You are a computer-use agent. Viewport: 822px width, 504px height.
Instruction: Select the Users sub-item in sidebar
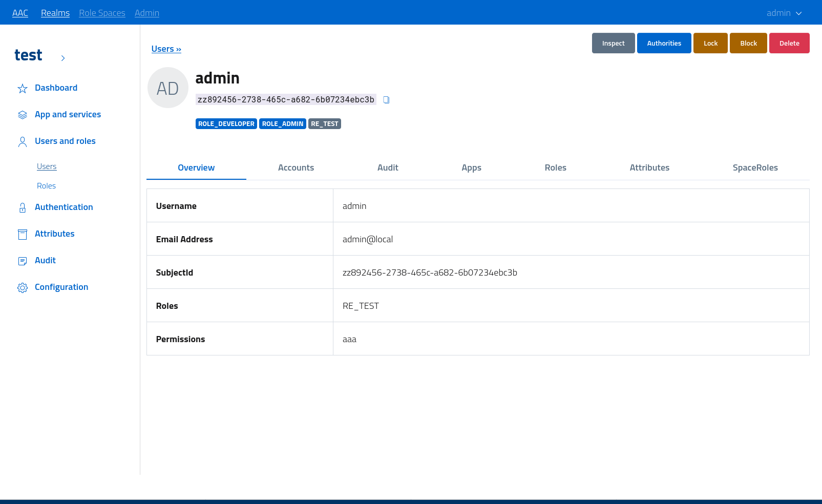[47, 166]
